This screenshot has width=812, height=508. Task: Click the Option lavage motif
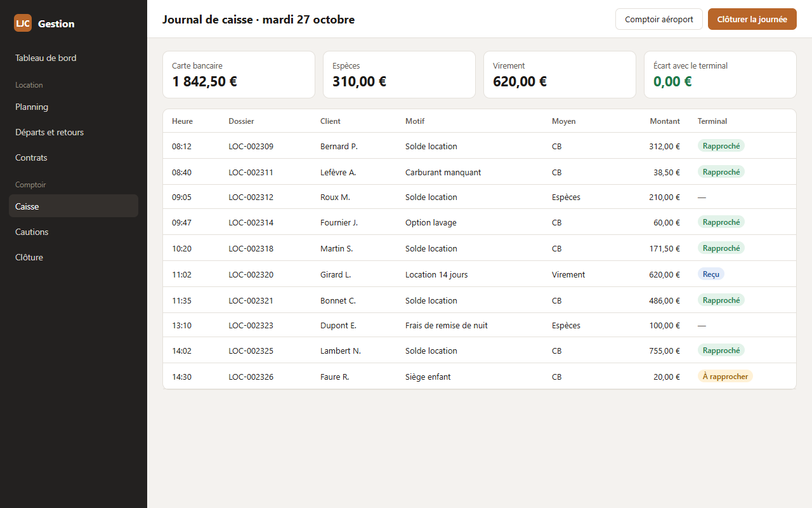pos(431,222)
